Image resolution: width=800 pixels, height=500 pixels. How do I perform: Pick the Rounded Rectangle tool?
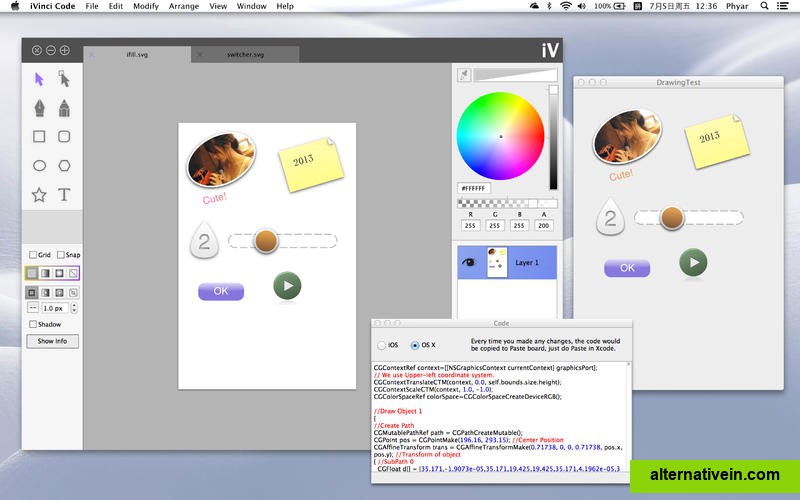tap(64, 137)
